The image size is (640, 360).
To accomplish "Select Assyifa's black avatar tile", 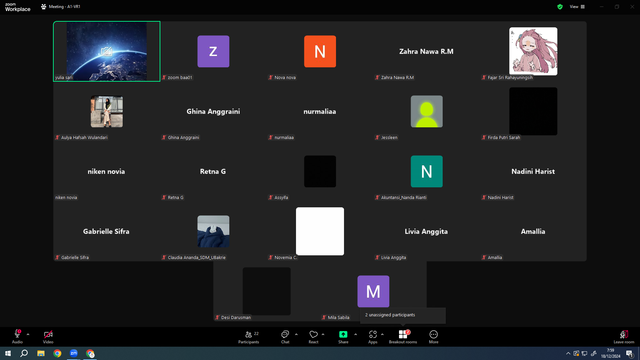I will coord(320,171).
